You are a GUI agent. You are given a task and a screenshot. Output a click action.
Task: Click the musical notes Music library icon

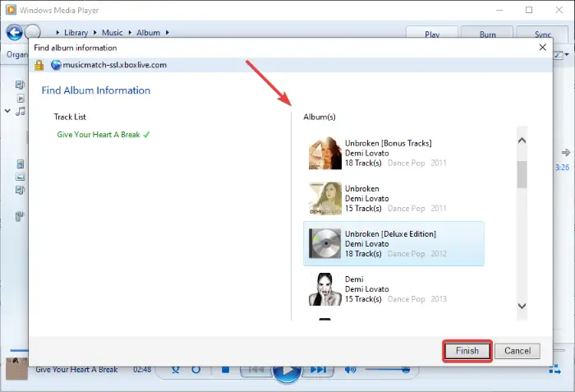pos(21,111)
